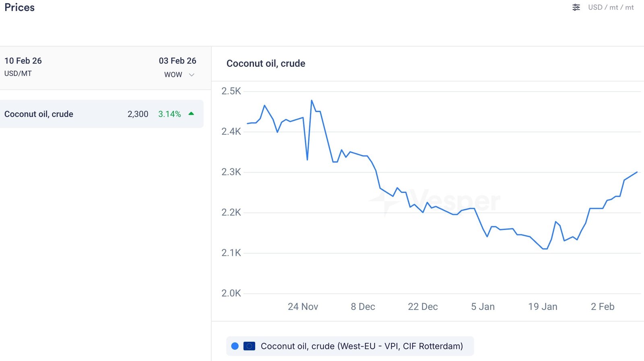644x361 pixels.
Task: Open the USD / mt / mt unit selector
Action: 611,7
